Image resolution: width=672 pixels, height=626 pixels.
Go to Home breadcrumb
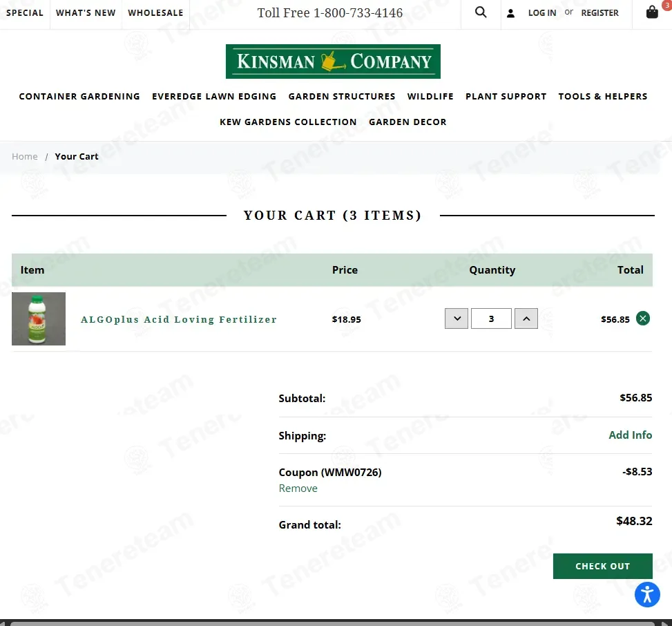[25, 156]
